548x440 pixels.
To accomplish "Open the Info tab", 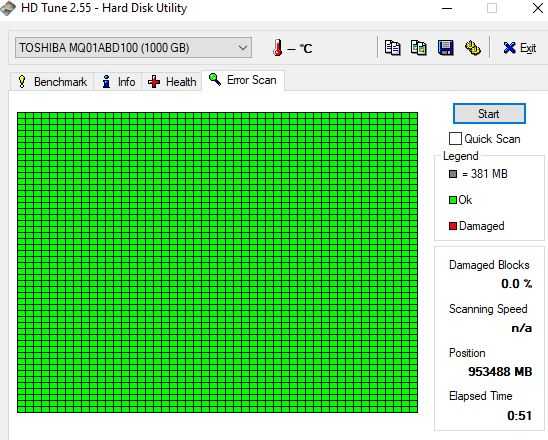I will [x=118, y=82].
